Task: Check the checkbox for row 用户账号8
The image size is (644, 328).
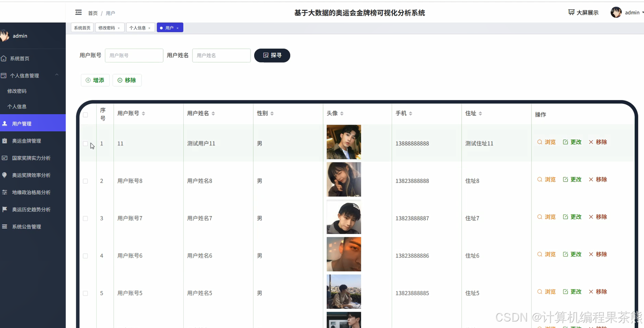Action: click(86, 181)
